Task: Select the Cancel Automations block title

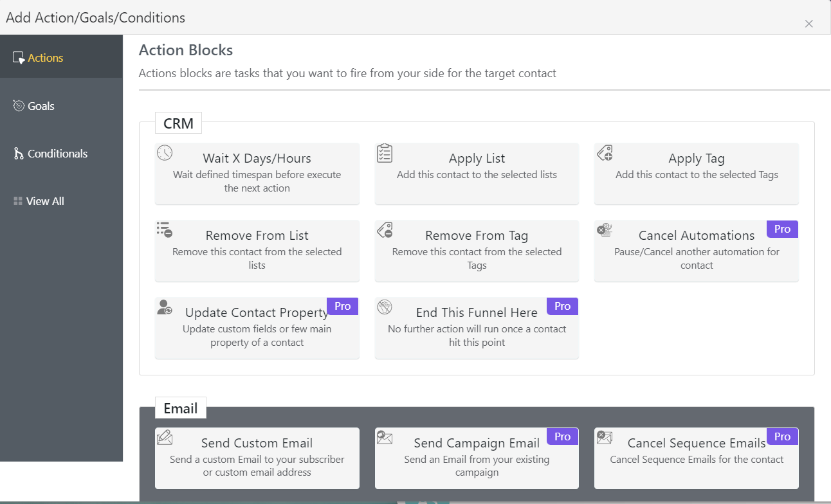Action: [x=697, y=235]
